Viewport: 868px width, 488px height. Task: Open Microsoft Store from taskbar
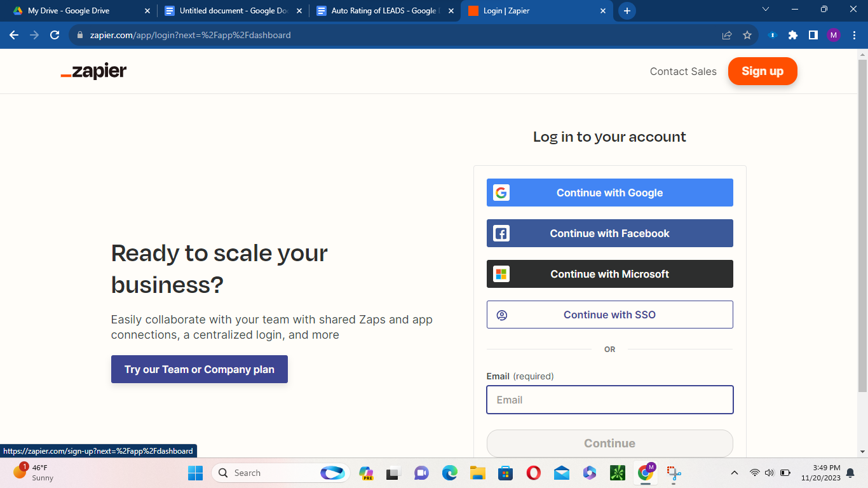(505, 473)
